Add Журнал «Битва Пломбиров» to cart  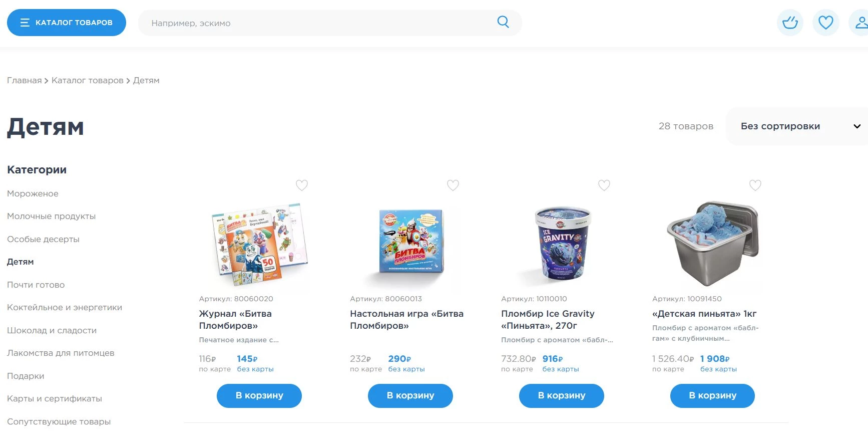[x=259, y=395]
